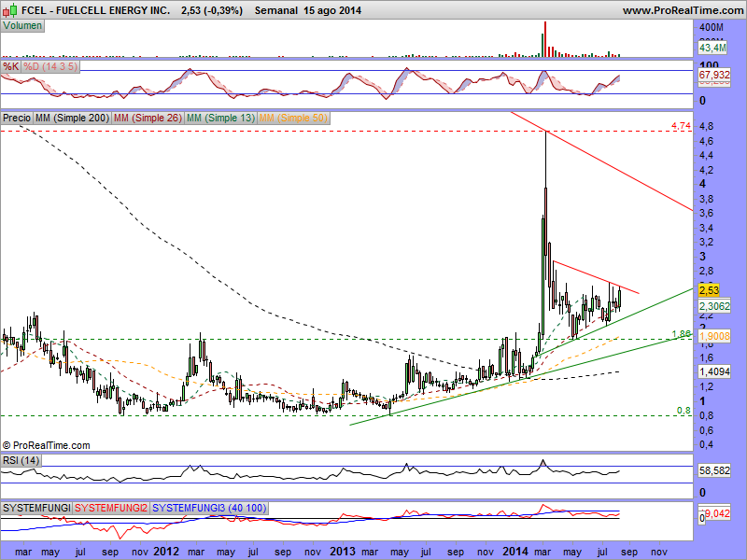Select the Precio panel label
The image size is (747, 560).
17,118
